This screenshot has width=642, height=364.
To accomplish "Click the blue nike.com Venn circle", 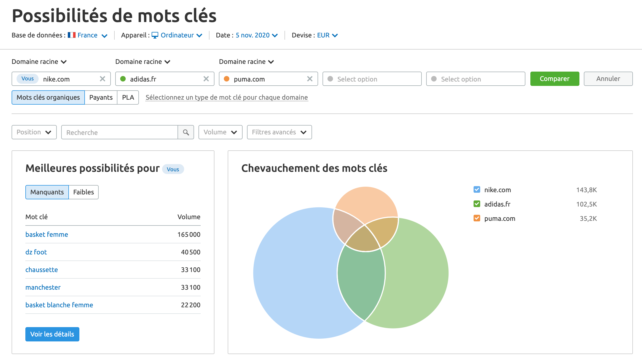I will click(292, 275).
